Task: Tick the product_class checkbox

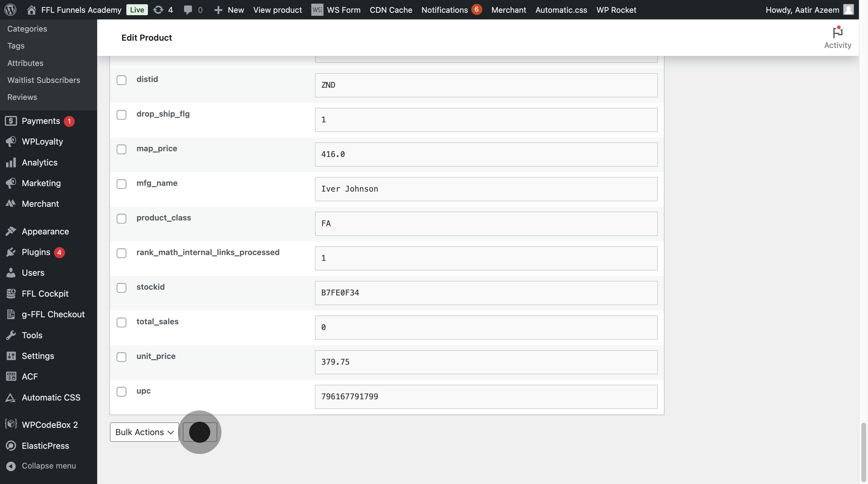Action: (x=121, y=219)
